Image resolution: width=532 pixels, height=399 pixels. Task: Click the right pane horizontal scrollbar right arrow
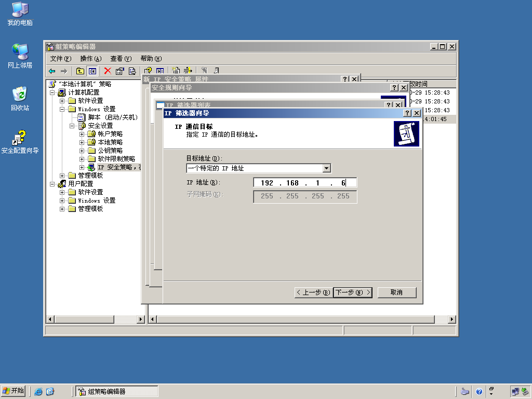[x=451, y=320]
